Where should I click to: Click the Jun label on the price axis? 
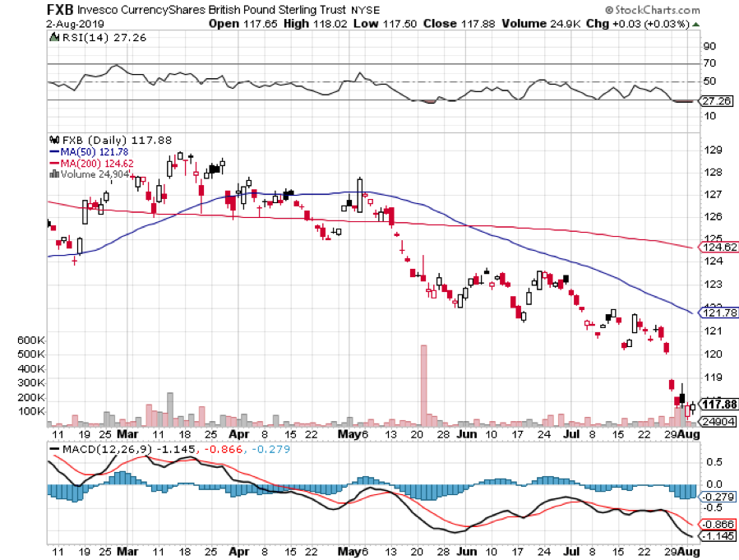pyautogui.click(x=467, y=434)
